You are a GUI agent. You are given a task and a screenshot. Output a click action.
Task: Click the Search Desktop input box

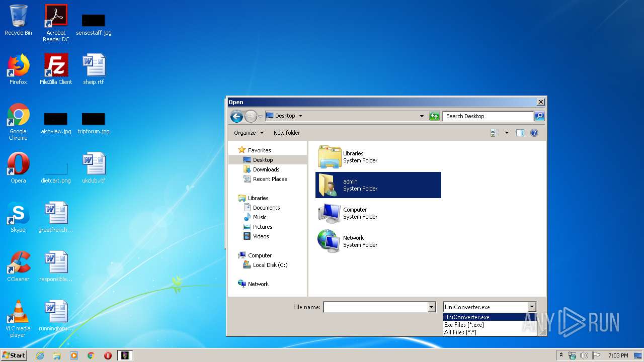[488, 116]
